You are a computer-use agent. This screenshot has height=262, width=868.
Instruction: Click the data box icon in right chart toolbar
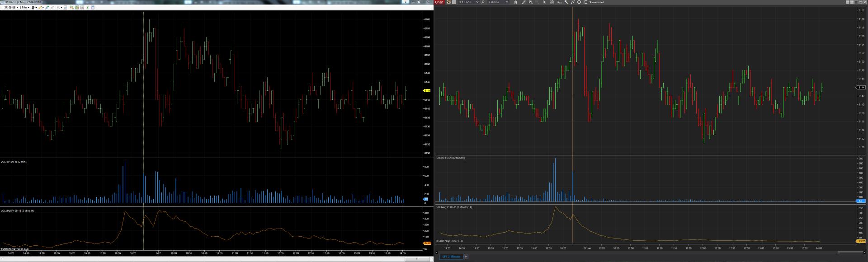tap(552, 2)
